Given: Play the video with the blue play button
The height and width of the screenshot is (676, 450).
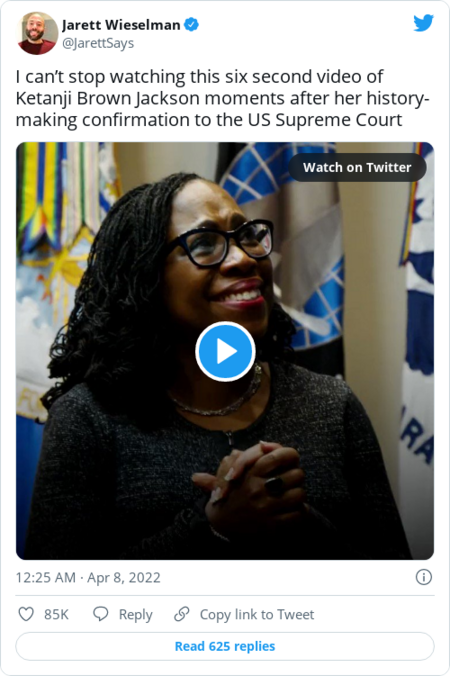Looking at the screenshot, I should [225, 351].
